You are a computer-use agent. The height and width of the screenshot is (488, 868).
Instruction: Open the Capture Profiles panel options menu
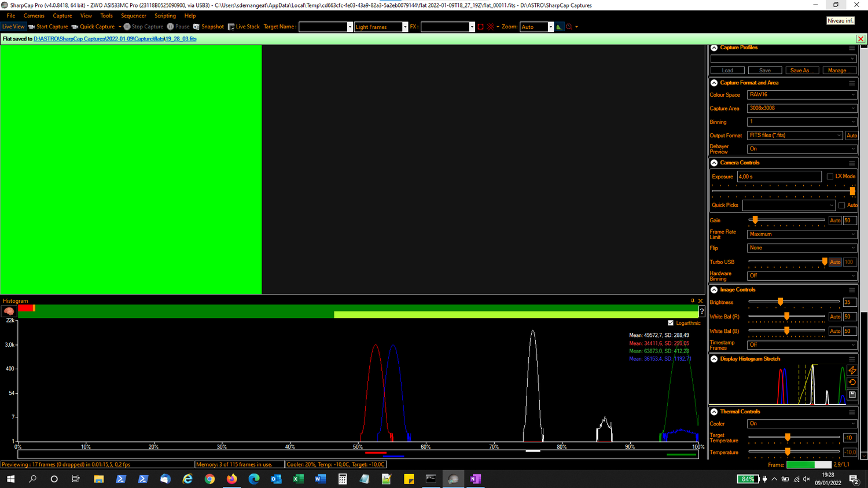[852, 48]
